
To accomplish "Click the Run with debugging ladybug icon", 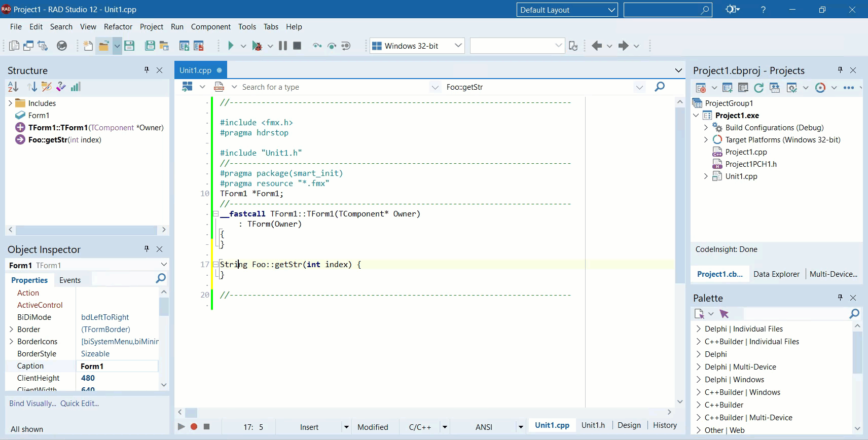I will [257, 46].
